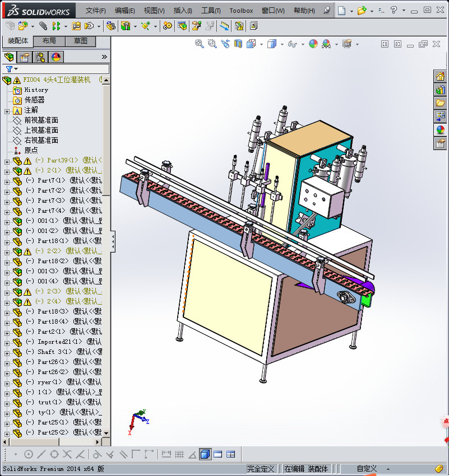
Task: Open the Toolbox menu
Action: pyautogui.click(x=241, y=11)
